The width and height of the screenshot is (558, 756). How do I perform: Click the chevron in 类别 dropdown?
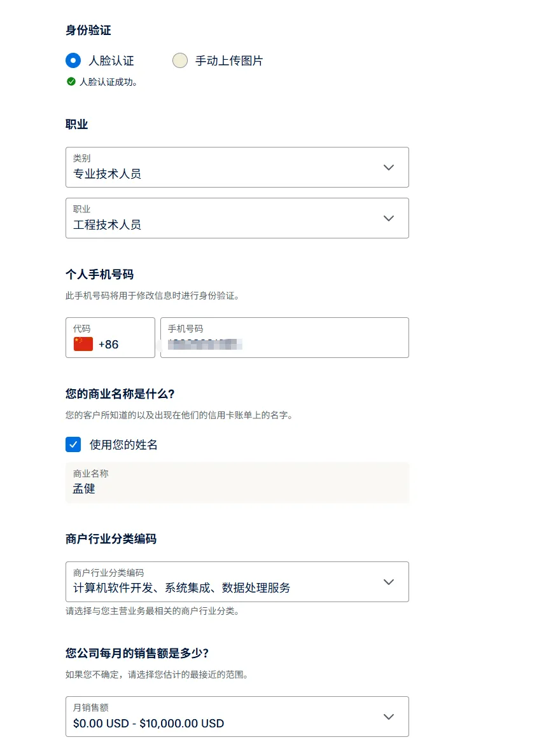(x=389, y=167)
